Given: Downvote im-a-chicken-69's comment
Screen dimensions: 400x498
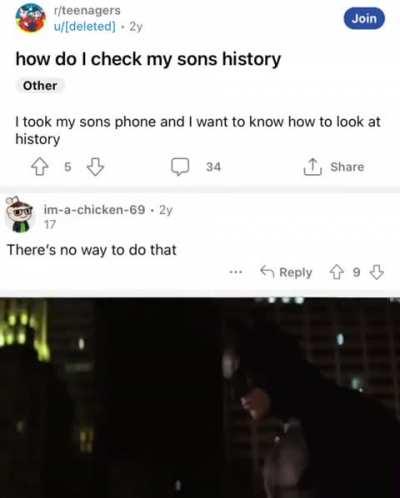Looking at the screenshot, I should tap(377, 272).
